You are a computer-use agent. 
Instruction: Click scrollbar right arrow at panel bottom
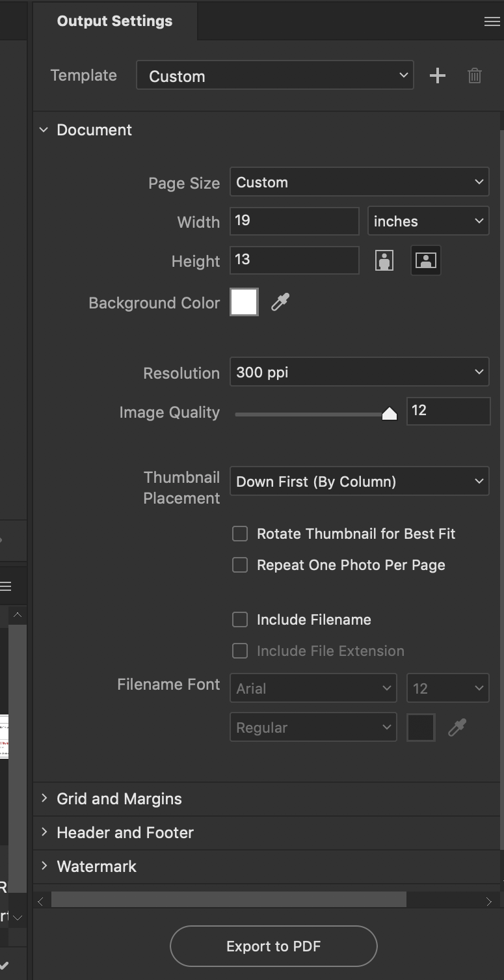[488, 901]
